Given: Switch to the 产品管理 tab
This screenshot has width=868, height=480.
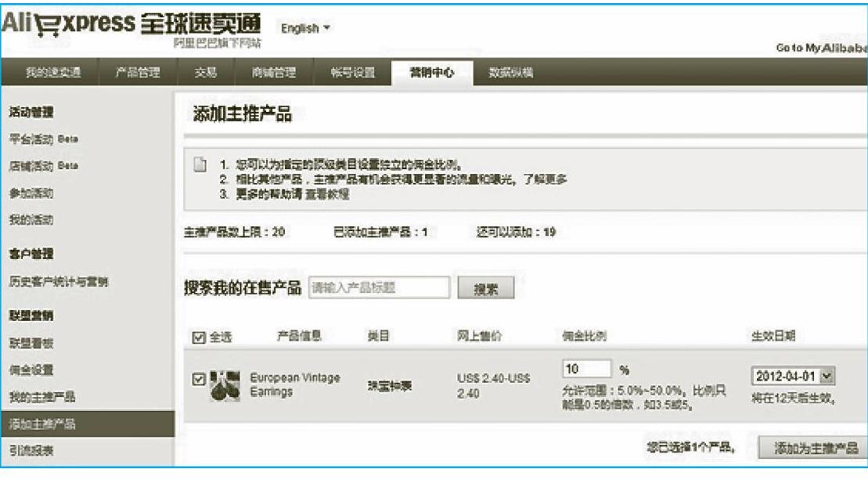Looking at the screenshot, I should pos(137,73).
